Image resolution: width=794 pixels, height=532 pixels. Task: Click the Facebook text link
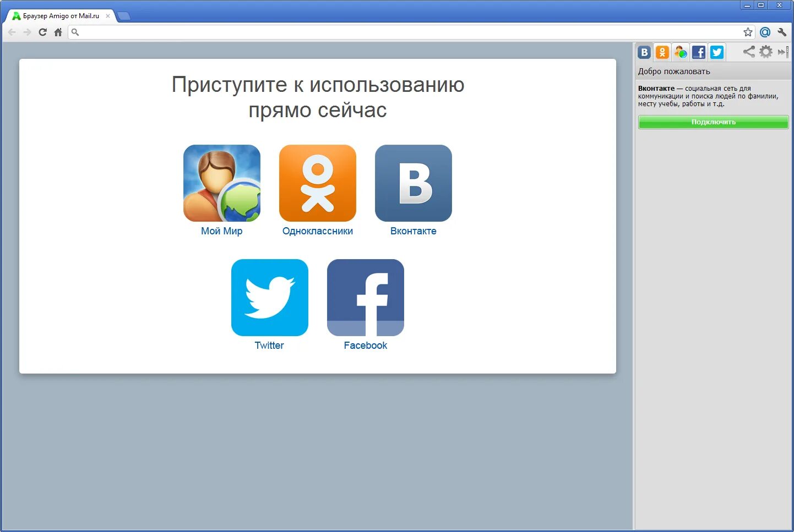click(366, 345)
